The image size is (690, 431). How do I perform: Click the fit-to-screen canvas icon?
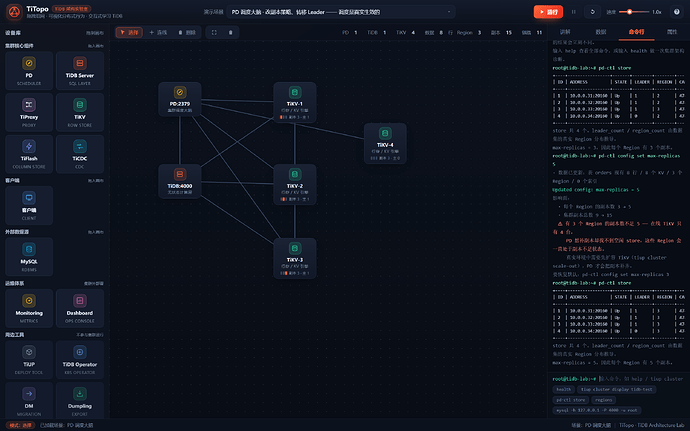tap(214, 32)
